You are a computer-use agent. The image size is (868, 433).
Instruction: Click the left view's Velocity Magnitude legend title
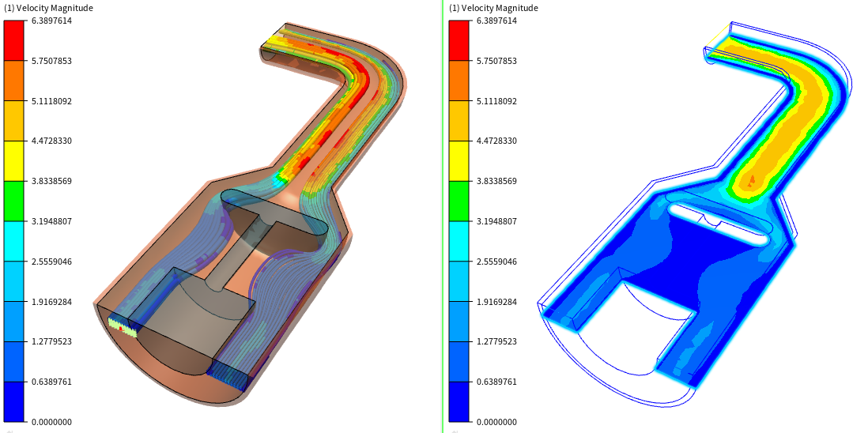point(49,8)
